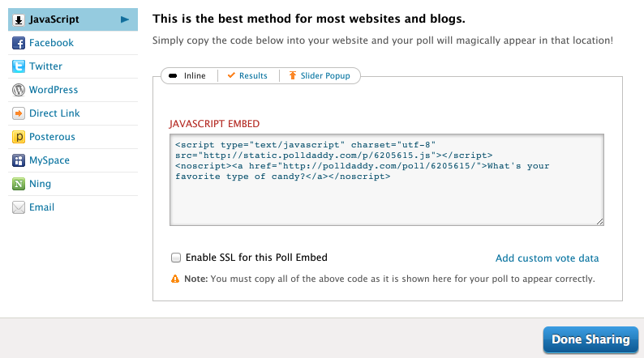644x358 pixels.
Task: Switch to the Inline embed tab
Action: 191,75
